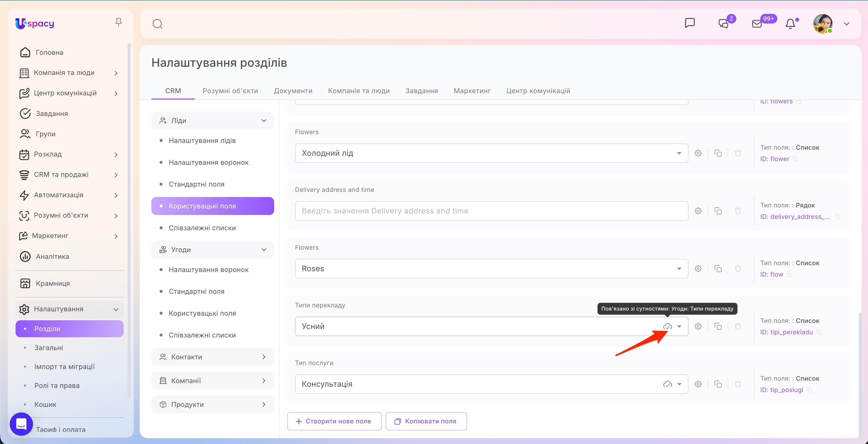Click the search magnifier icon

(x=157, y=24)
